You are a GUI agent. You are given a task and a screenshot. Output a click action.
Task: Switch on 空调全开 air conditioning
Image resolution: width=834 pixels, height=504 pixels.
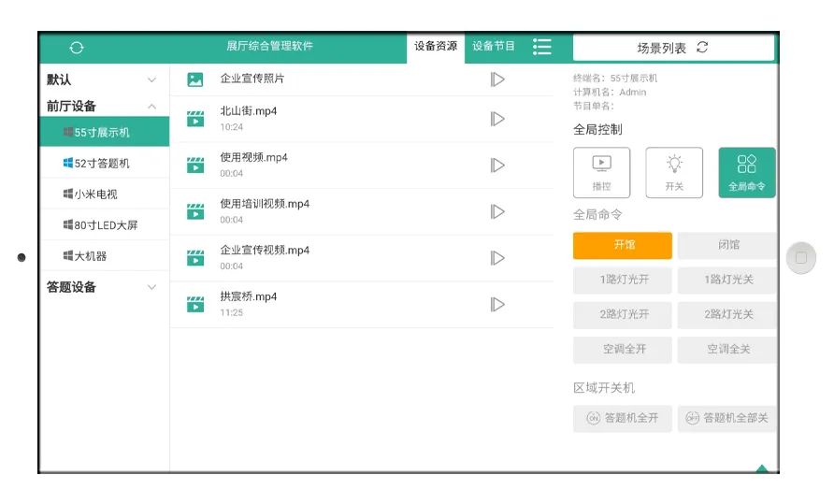point(623,349)
